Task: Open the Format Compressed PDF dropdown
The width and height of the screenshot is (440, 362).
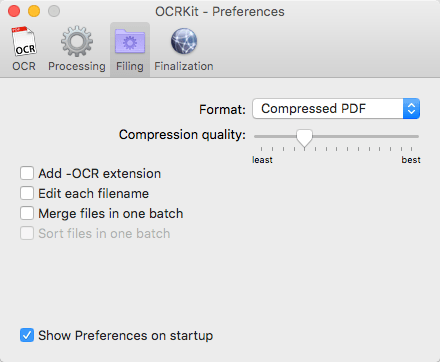Action: [x=336, y=109]
